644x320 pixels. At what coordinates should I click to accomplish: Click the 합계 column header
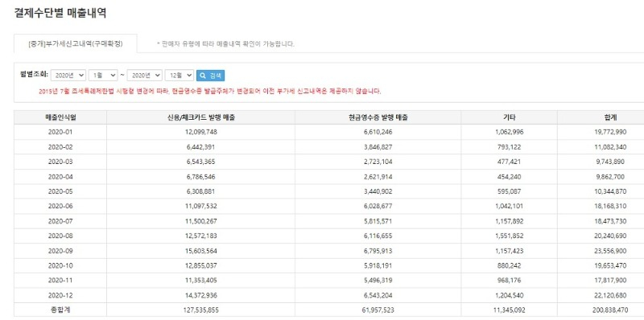click(x=611, y=117)
